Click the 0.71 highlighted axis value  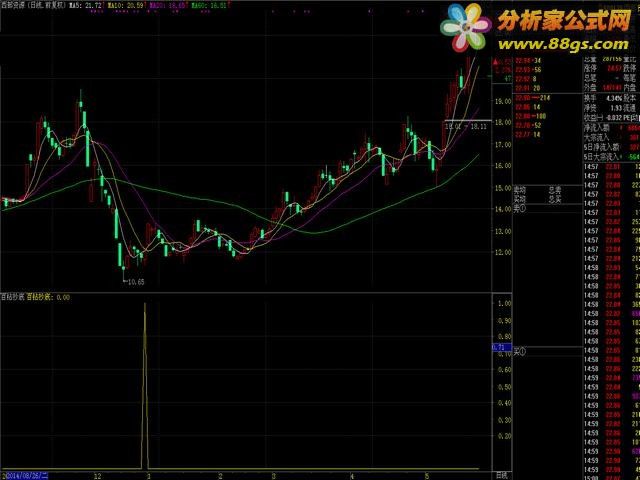(x=502, y=348)
